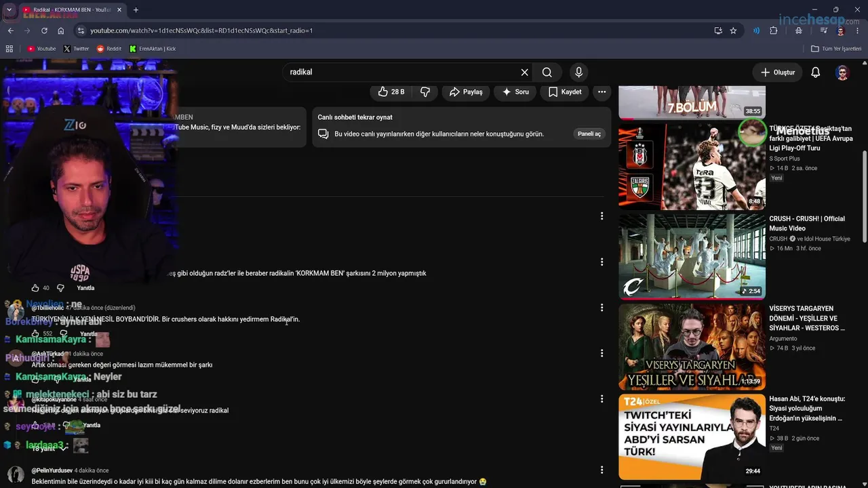Open options for @1billieholic's comment

coord(601,308)
